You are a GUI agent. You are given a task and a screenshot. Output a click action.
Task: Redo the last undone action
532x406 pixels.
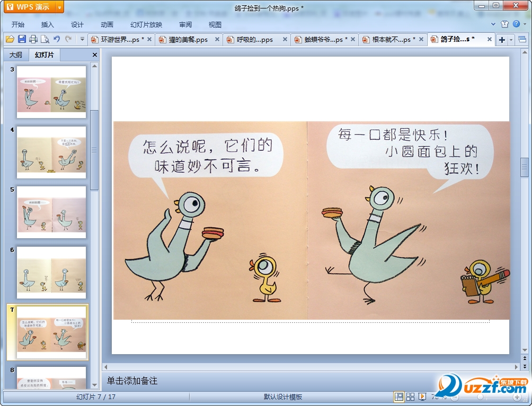(x=68, y=39)
